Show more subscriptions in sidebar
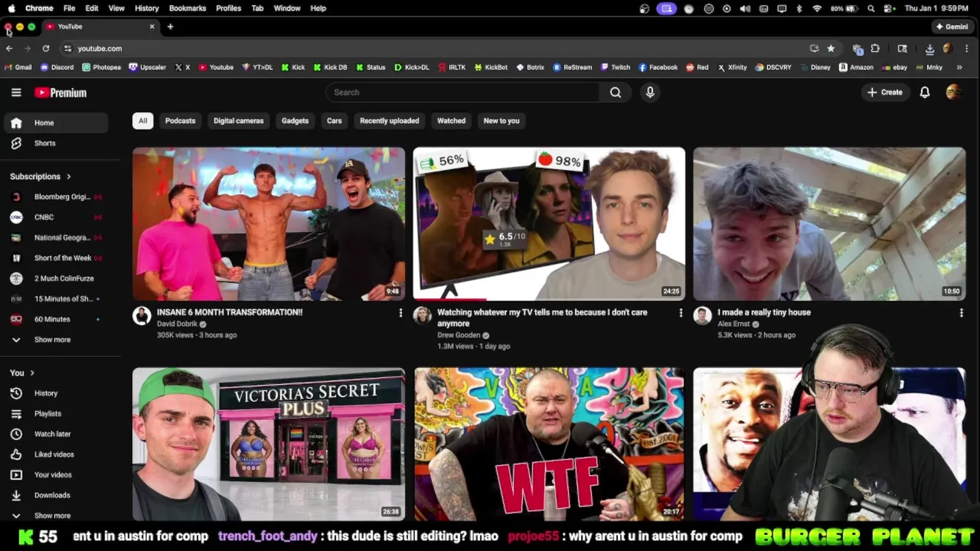Viewport: 980px width, 551px height. point(52,340)
